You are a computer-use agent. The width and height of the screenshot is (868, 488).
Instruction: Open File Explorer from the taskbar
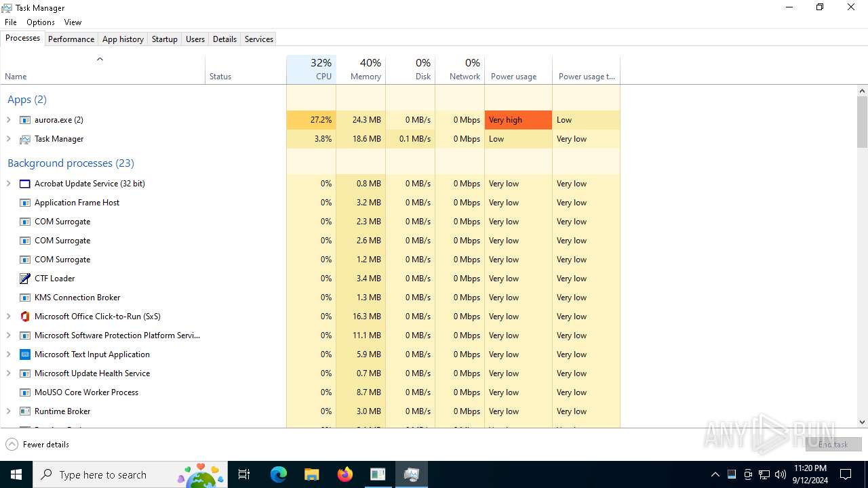311,474
